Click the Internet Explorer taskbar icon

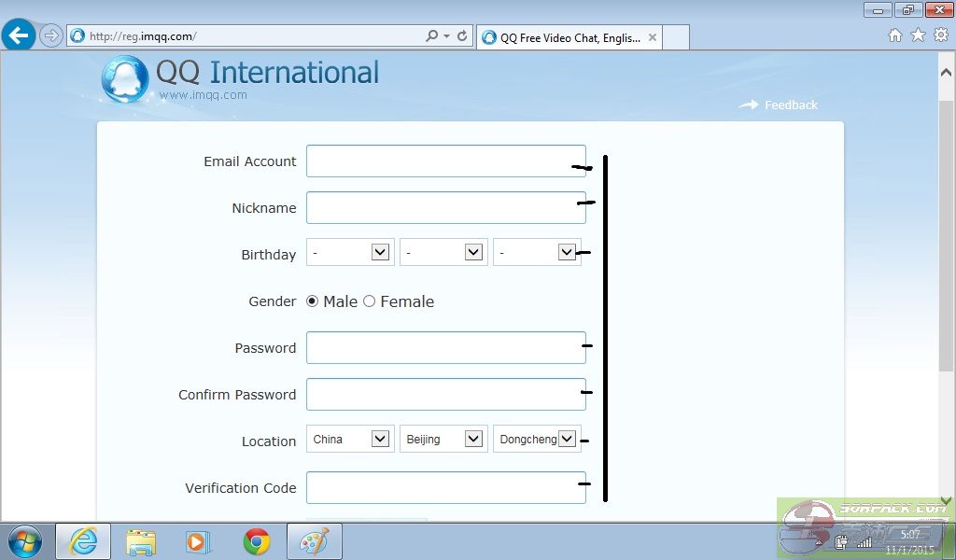pyautogui.click(x=83, y=541)
